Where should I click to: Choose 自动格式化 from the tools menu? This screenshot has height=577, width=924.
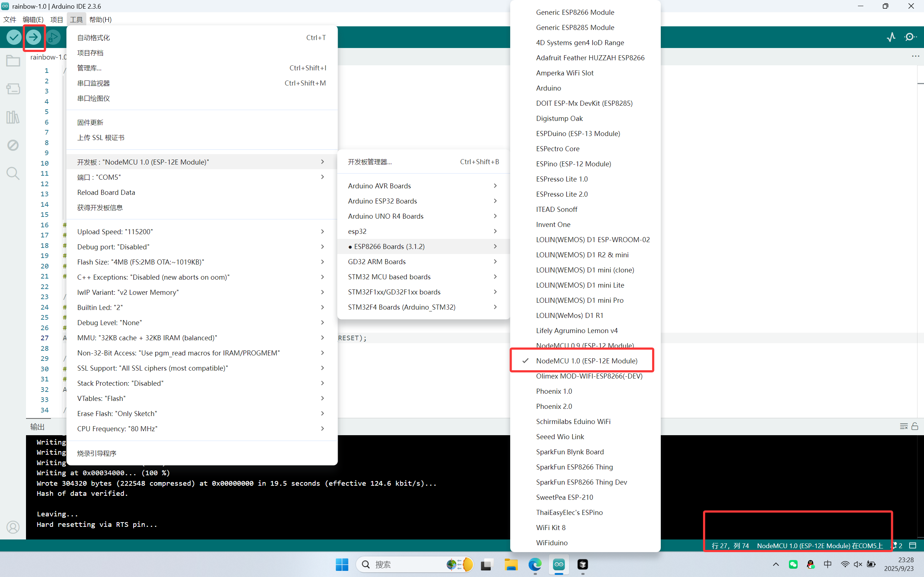[202, 38]
